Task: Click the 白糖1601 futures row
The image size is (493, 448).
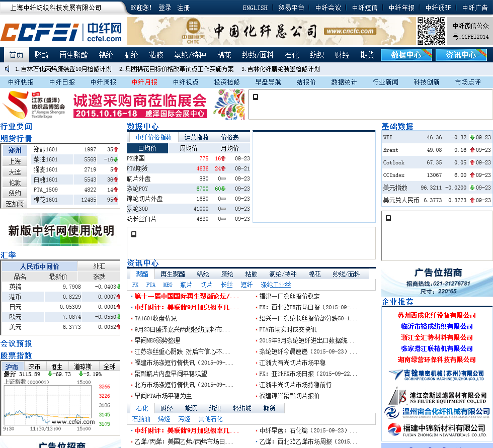Action: [x=76, y=180]
